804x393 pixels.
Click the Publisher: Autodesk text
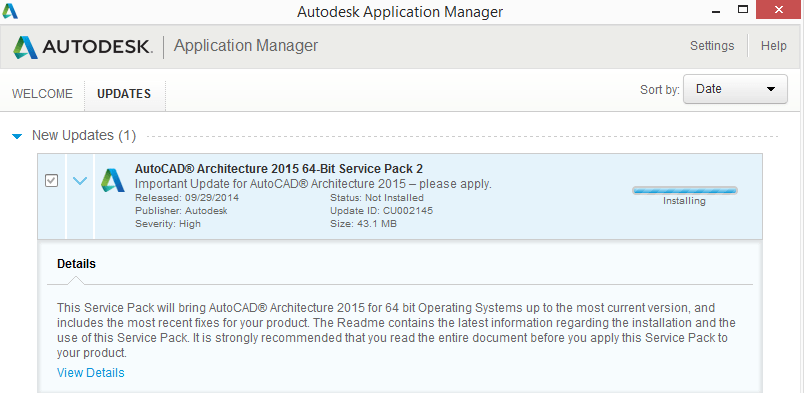coord(182,211)
